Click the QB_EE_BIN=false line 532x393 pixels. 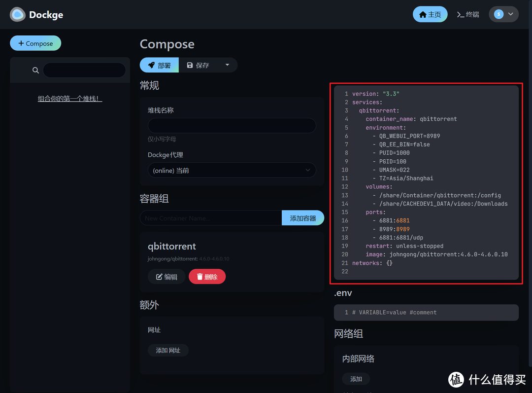click(x=401, y=144)
